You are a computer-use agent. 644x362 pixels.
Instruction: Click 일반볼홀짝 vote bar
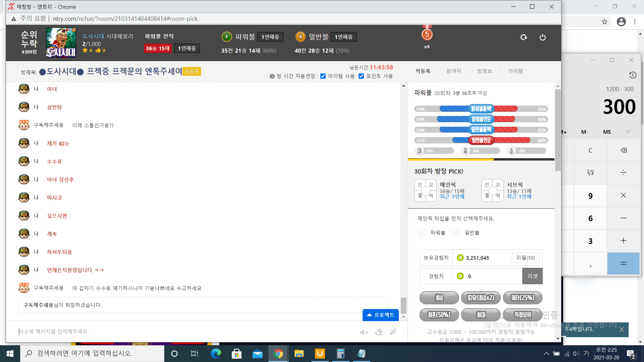481,130
